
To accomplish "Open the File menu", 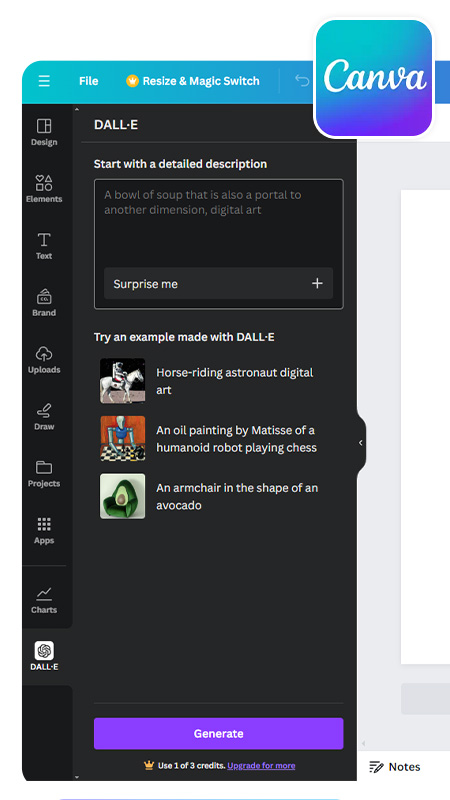I will (89, 81).
